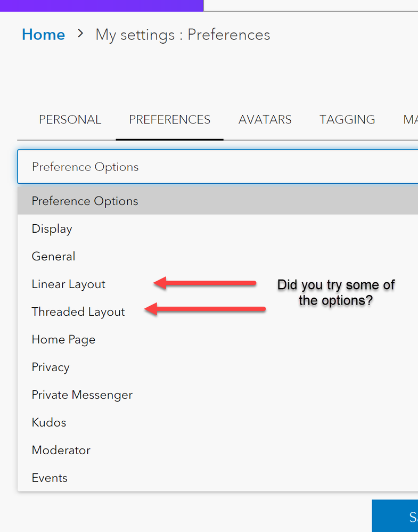Screen dimensions: 418x532
Task: Select the Kudos preference option
Action: tap(49, 423)
